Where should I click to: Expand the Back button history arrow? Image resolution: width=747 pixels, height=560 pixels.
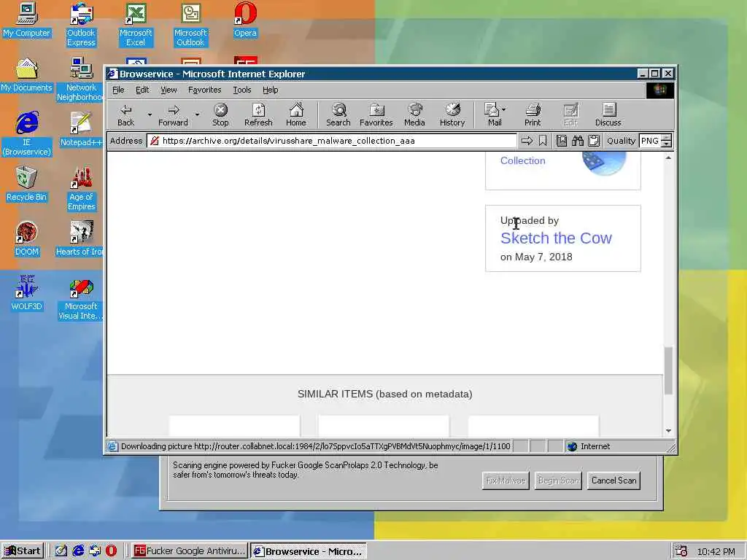point(150,114)
